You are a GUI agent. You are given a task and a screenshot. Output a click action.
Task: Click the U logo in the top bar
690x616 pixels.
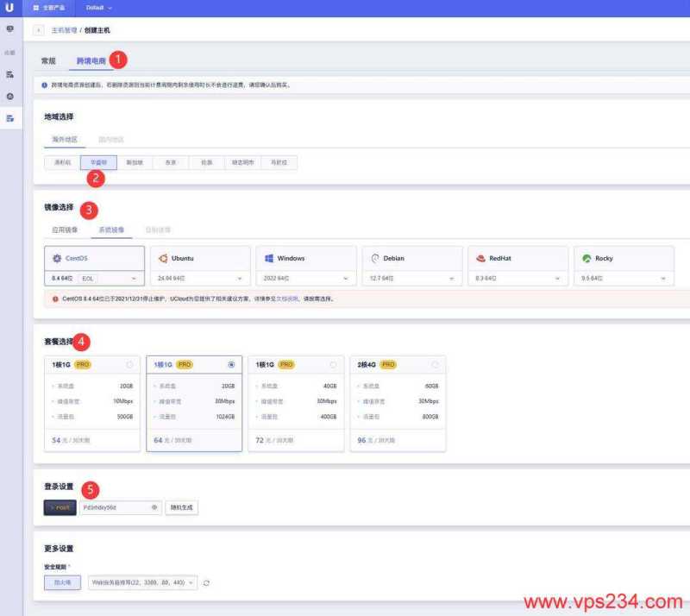pyautogui.click(x=10, y=8)
